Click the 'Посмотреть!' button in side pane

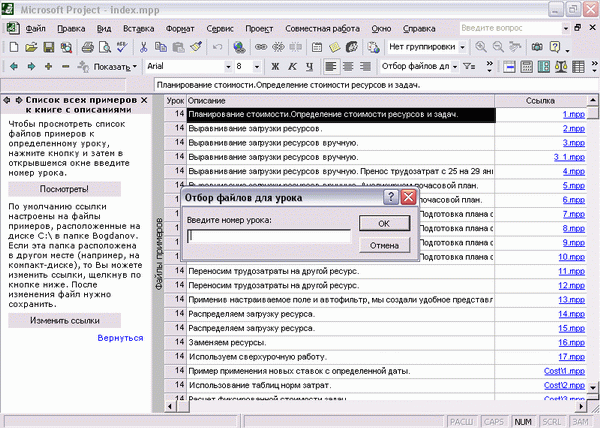click(64, 189)
